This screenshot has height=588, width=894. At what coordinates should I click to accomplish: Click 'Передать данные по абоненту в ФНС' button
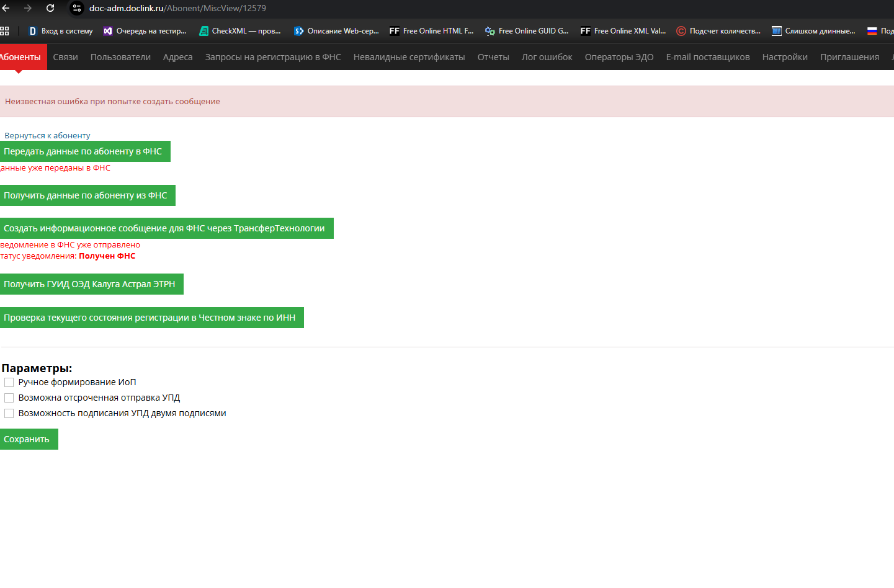(x=85, y=151)
